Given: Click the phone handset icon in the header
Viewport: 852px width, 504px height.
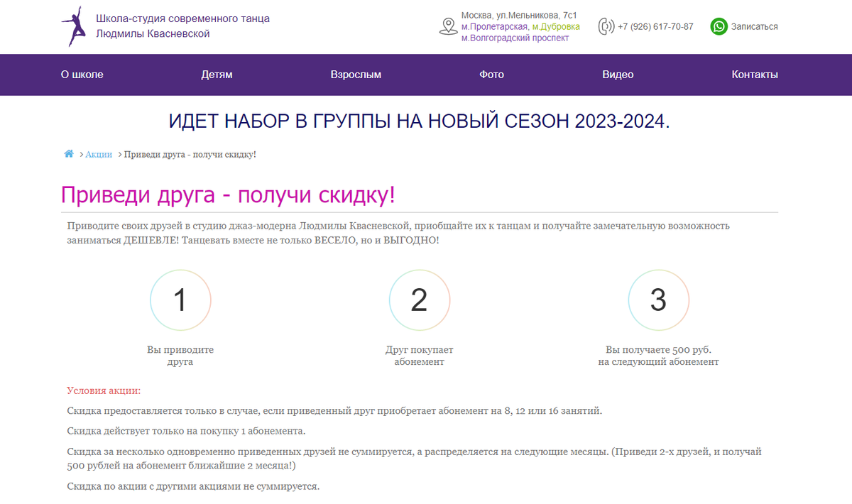Looking at the screenshot, I should [x=607, y=26].
